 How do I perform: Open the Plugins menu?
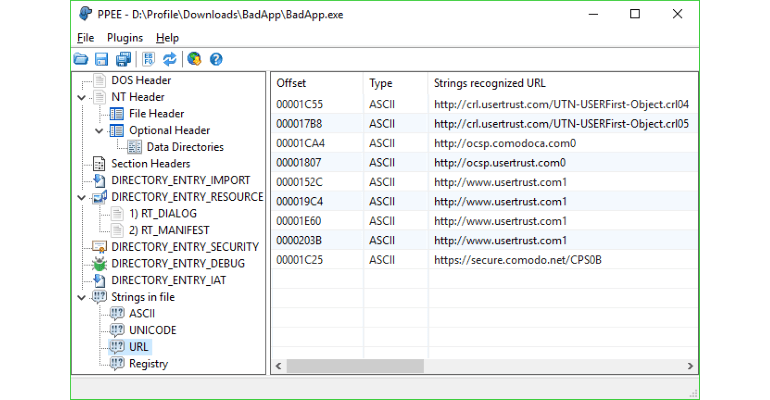pos(125,37)
